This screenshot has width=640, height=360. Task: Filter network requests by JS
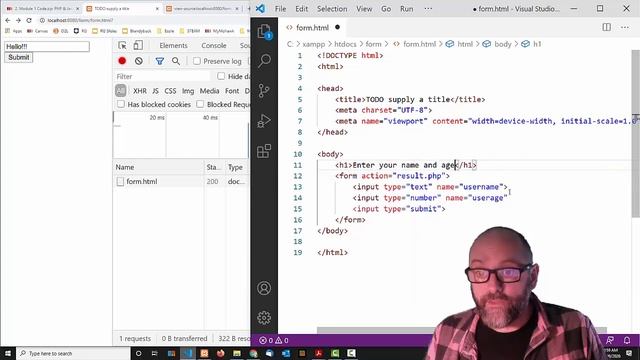pos(156,91)
